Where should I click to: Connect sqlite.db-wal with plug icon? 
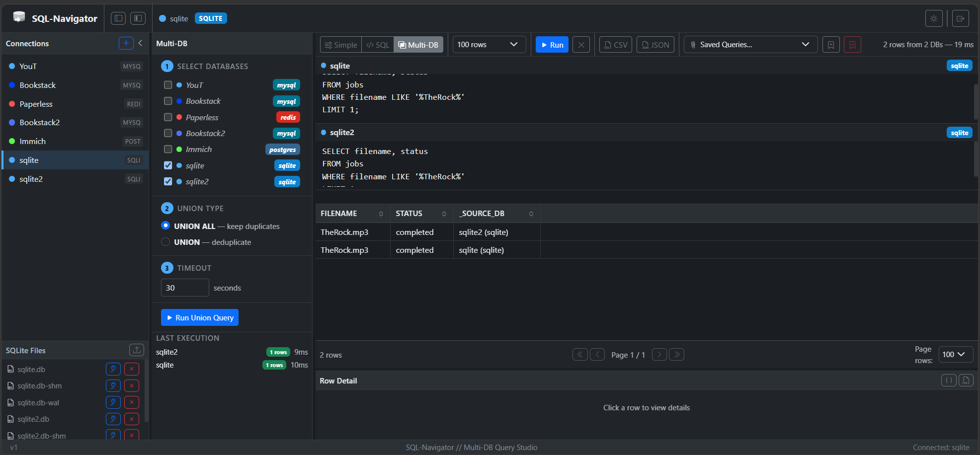113,402
